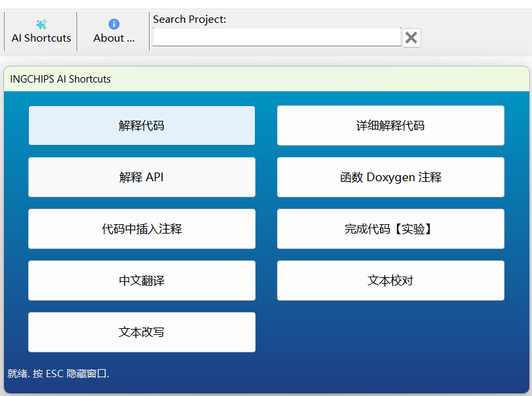Viewport: 532px width, 396px height.
Task: Open the About ... toolbar label
Action: point(114,38)
